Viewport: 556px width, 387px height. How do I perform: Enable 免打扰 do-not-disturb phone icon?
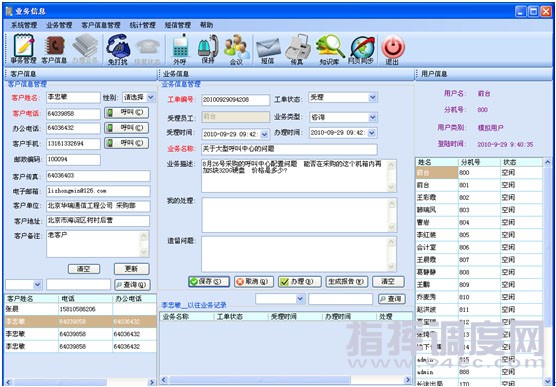(x=117, y=50)
